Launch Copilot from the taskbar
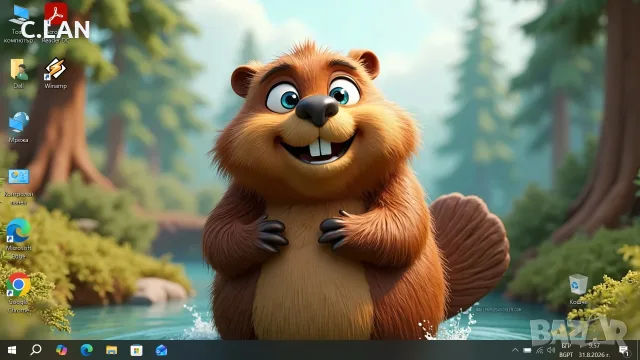The image size is (640, 360). pos(61,350)
